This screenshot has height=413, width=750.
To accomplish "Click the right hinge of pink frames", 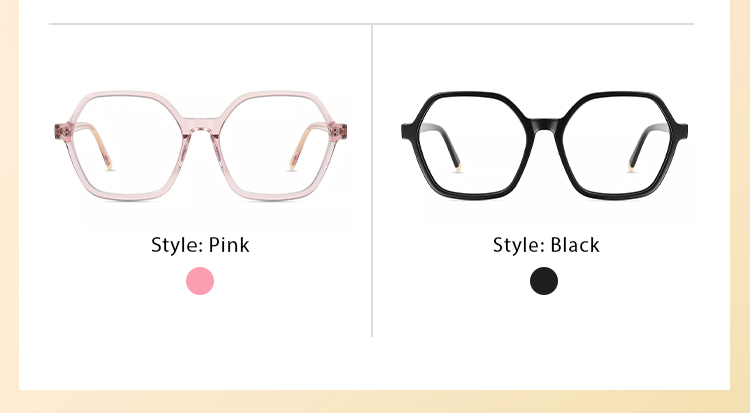I will click(338, 131).
